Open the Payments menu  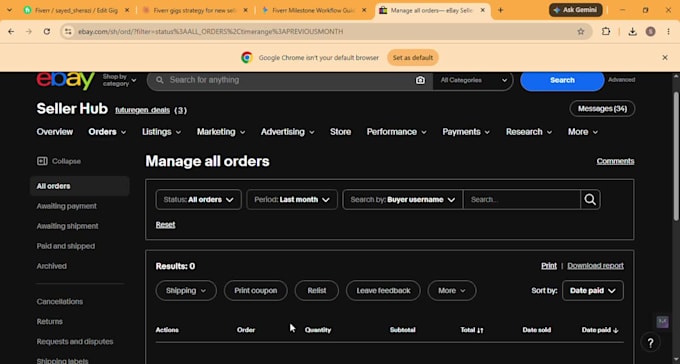[x=466, y=132]
